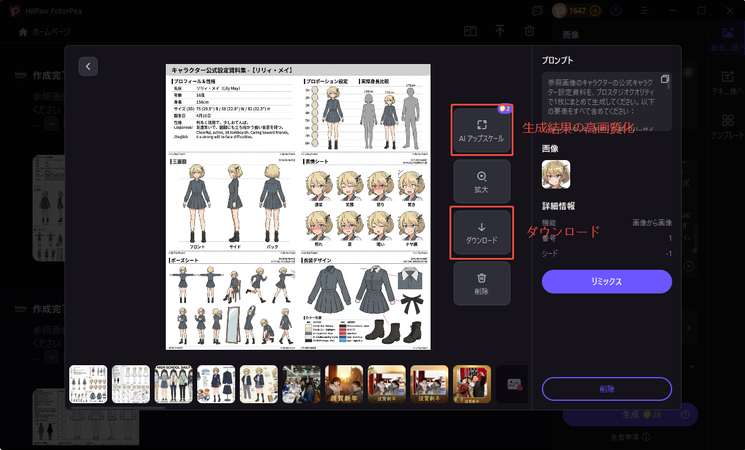The height and width of the screenshot is (450, 745).
Task: Click the circled X icon in background panel
Action: click(688, 266)
